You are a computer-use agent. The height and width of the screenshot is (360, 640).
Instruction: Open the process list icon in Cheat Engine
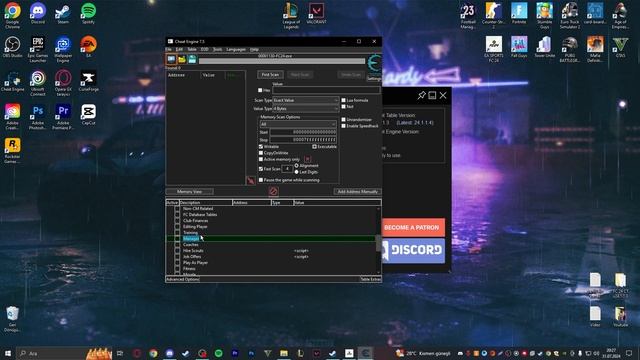click(x=171, y=60)
